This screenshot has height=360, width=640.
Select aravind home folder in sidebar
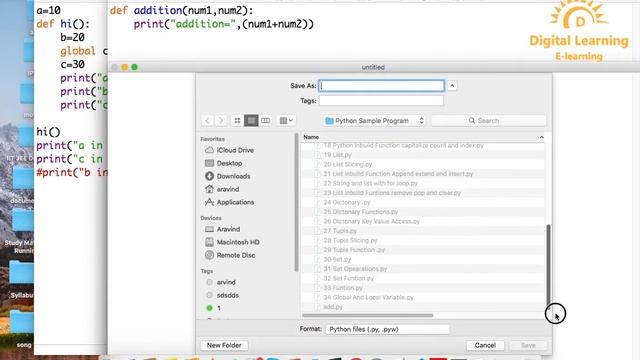[x=222, y=189]
